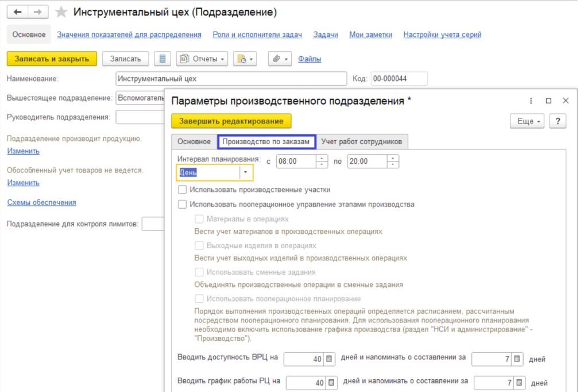Click the end time 20:00 field
The width and height of the screenshot is (588, 392).
click(x=367, y=162)
